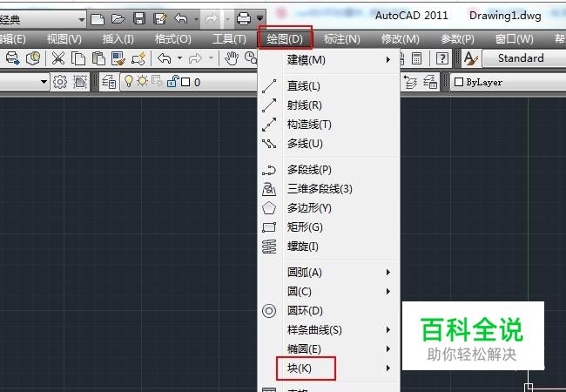The image size is (566, 392).
Task: Expand the standard toolbar undo list arrow
Action: coord(179,58)
